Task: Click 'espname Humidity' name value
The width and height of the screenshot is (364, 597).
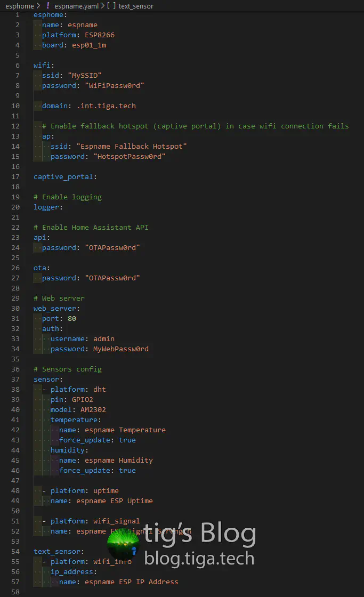Action: pos(119,461)
